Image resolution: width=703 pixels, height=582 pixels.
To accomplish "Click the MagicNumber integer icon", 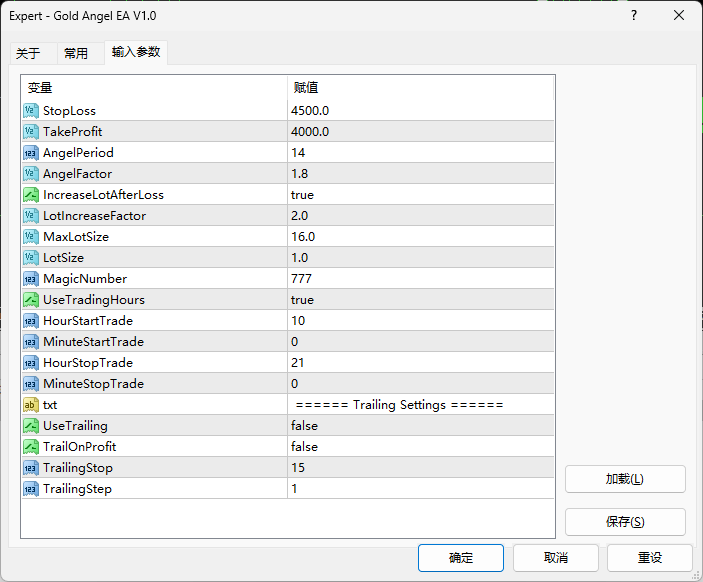I will [30, 279].
